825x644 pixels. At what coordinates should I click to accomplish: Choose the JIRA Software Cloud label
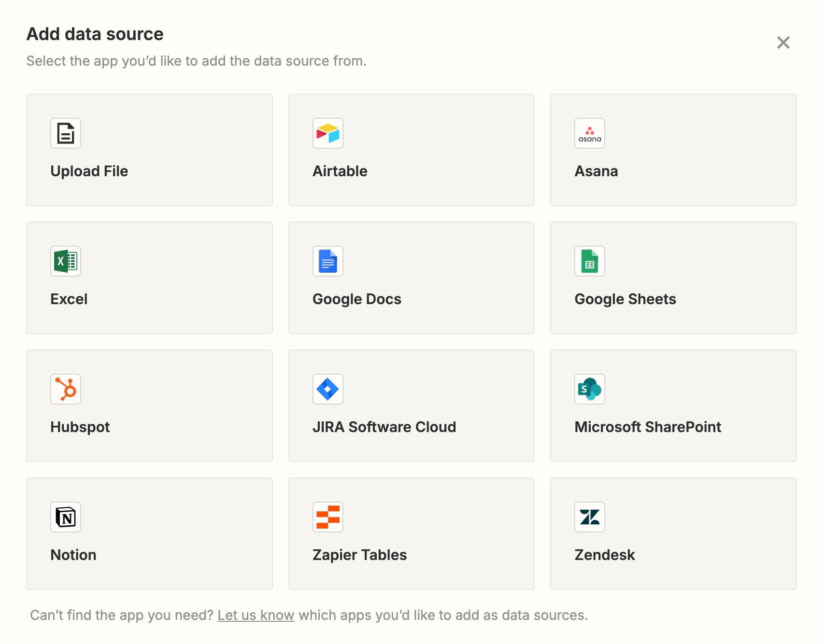pos(384,427)
